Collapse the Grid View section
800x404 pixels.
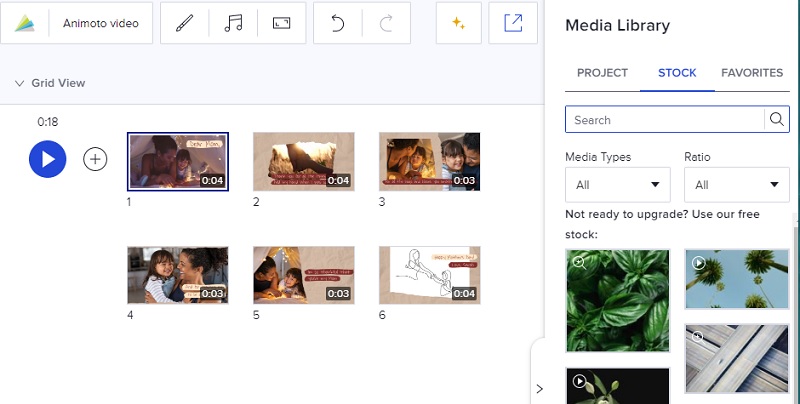pyautogui.click(x=19, y=84)
